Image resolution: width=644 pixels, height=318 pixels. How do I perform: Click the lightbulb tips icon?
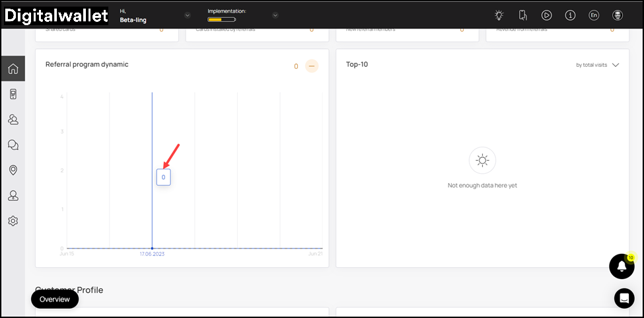point(499,15)
